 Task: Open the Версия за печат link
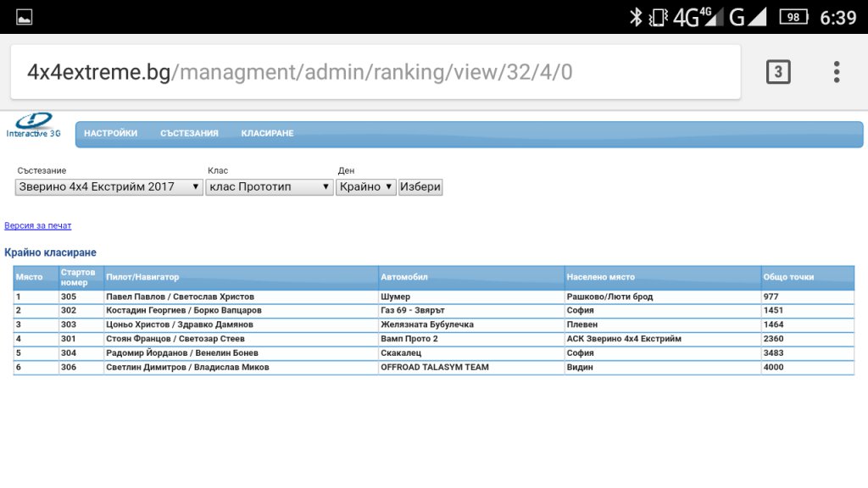click(x=38, y=225)
